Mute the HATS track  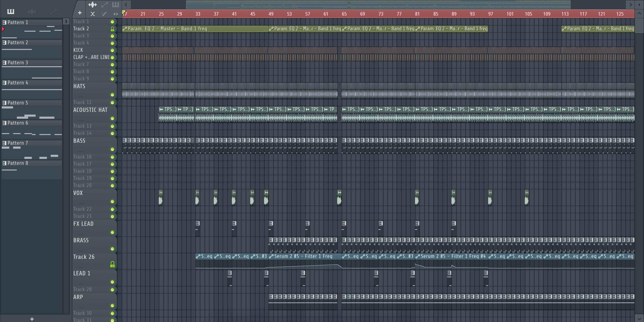[x=112, y=95]
